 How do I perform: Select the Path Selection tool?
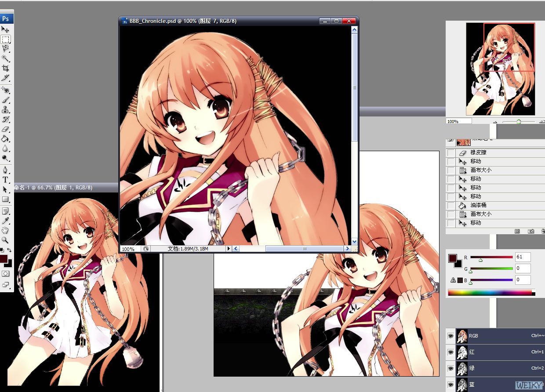pos(6,189)
